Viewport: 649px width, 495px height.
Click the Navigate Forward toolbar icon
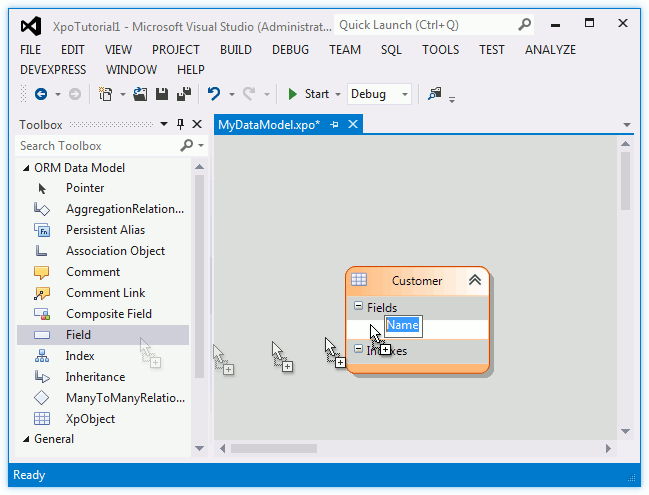75,94
